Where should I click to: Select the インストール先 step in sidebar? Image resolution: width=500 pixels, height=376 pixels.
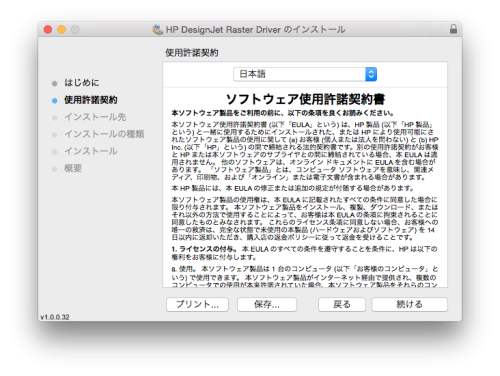tap(95, 117)
